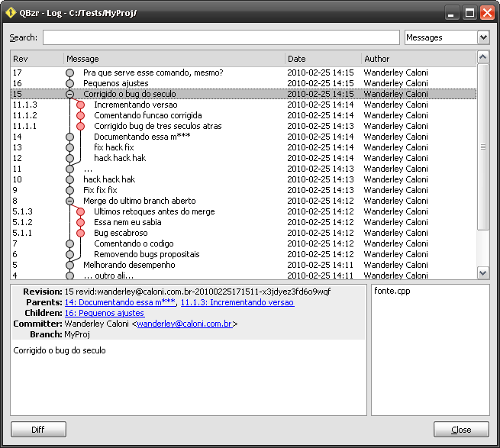Image resolution: width=500 pixels, height=448 pixels.
Task: Collapse the merged revisions of revision 15
Action: coord(69,94)
